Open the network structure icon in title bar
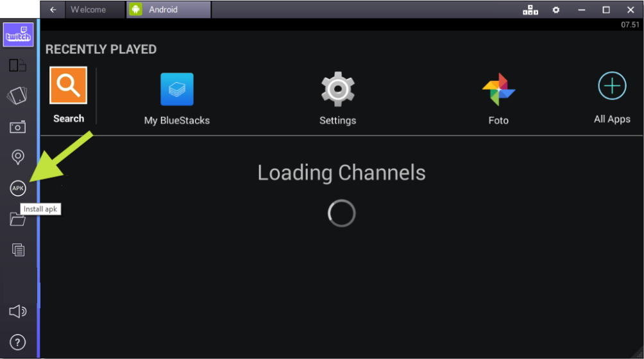Image resolution: width=644 pixels, height=359 pixels. pyautogui.click(x=530, y=10)
